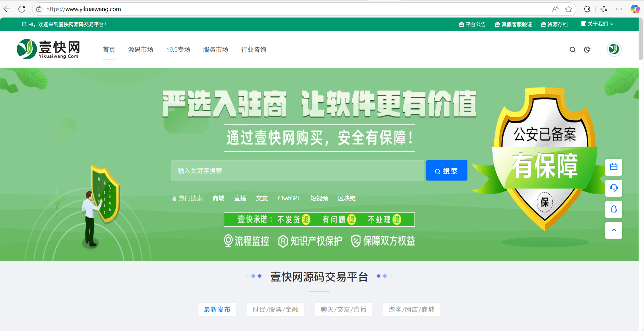Add this page to favorites with star icon
The width and height of the screenshot is (644, 331).
(x=569, y=9)
